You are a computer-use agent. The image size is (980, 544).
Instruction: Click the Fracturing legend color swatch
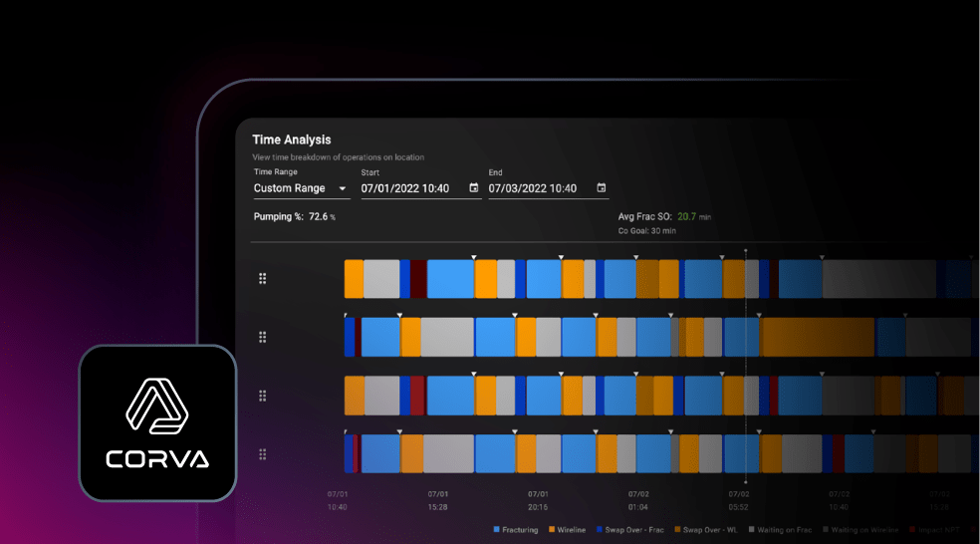point(497,530)
